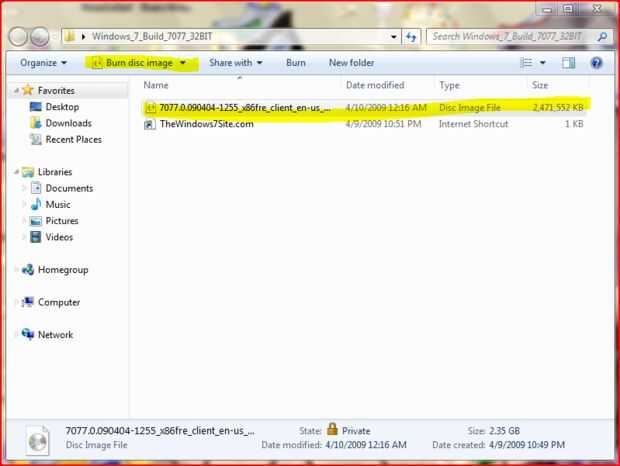Screen dimensions: 620x466
Task: Click the Homegroup icon
Action: point(28,270)
